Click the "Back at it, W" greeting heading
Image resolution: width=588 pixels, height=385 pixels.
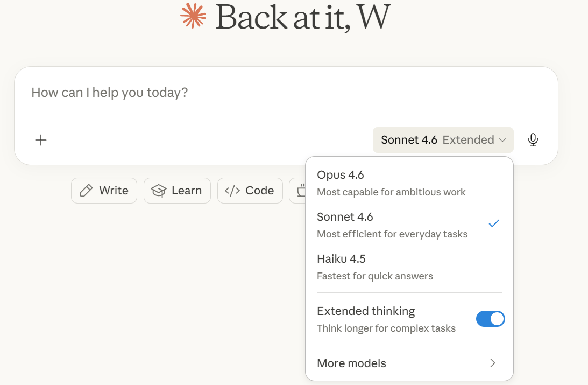point(302,17)
